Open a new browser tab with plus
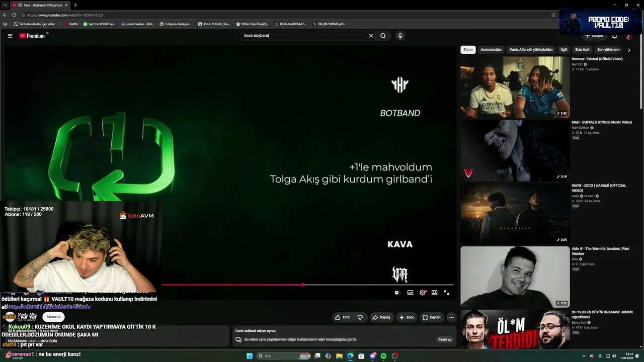Screen dimensions: 644x362 75,5
